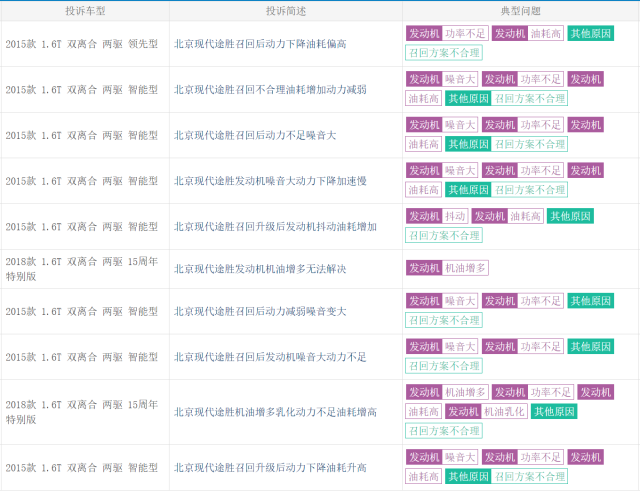Open complaint 北京现代途胜召回后发动机噪音大动力不足
Screen dimensions: 640x492
(x=270, y=357)
